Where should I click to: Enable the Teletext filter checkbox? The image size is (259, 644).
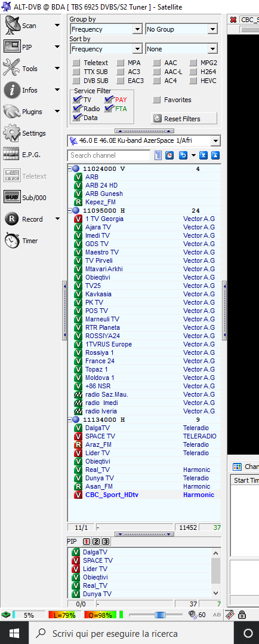tap(76, 63)
